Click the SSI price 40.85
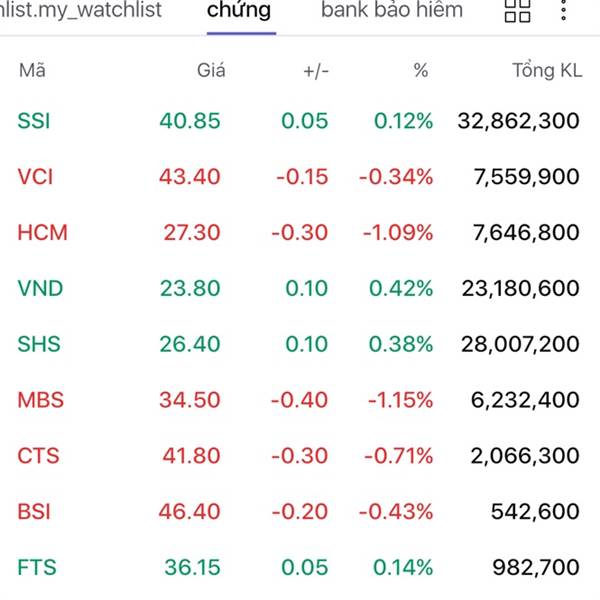This screenshot has height=600, width=600. [190, 121]
